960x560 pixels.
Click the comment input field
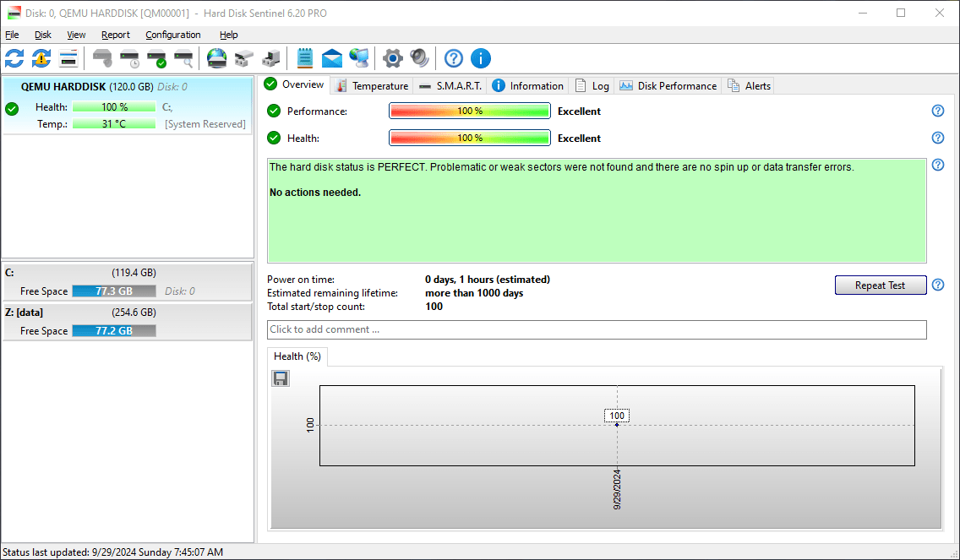point(597,329)
